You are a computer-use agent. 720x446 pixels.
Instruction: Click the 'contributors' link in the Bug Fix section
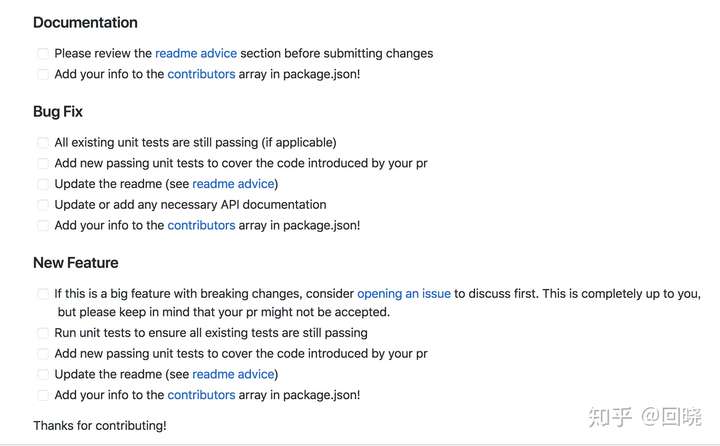201,225
